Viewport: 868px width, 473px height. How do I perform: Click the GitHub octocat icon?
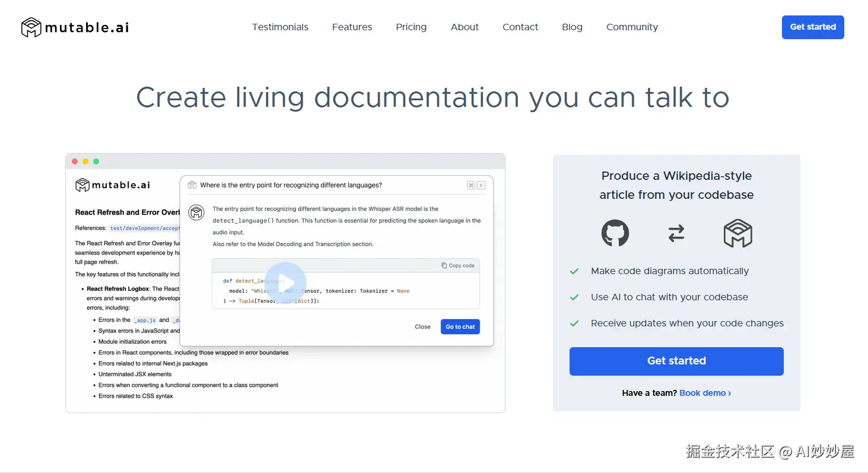point(615,233)
